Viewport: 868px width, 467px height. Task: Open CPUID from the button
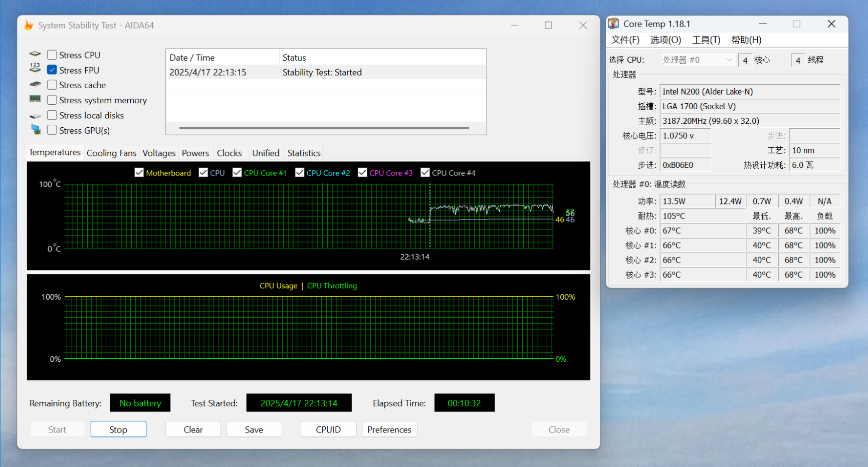click(328, 429)
